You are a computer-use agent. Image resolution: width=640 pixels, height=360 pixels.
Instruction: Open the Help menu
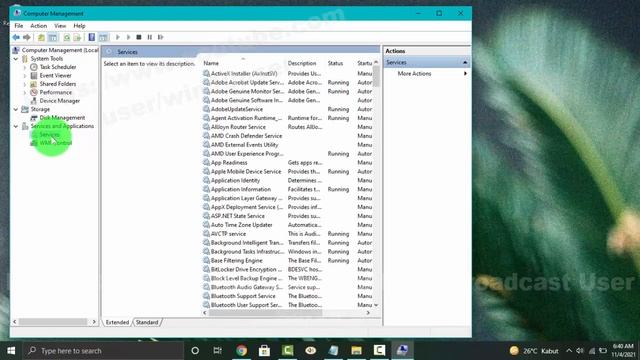[x=79, y=26]
